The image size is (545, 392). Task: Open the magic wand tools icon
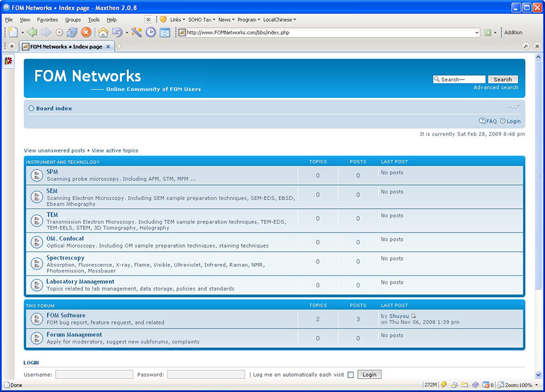137,32
